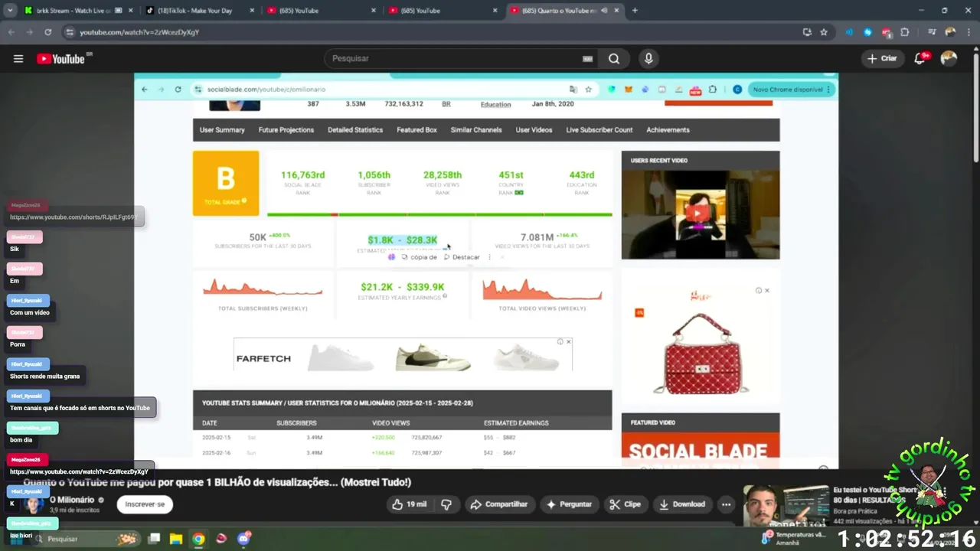Open the YouTube hamburger guide menu
980x551 pixels.
click(x=18, y=59)
